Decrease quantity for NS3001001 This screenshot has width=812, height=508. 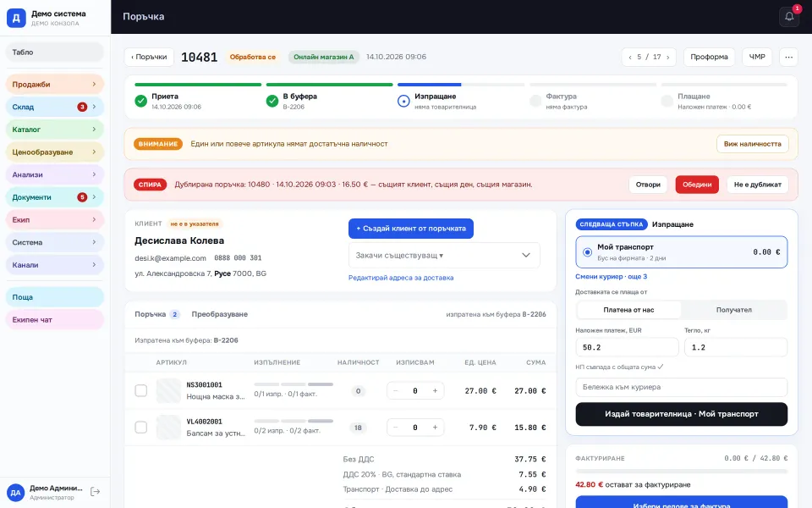pyautogui.click(x=396, y=391)
